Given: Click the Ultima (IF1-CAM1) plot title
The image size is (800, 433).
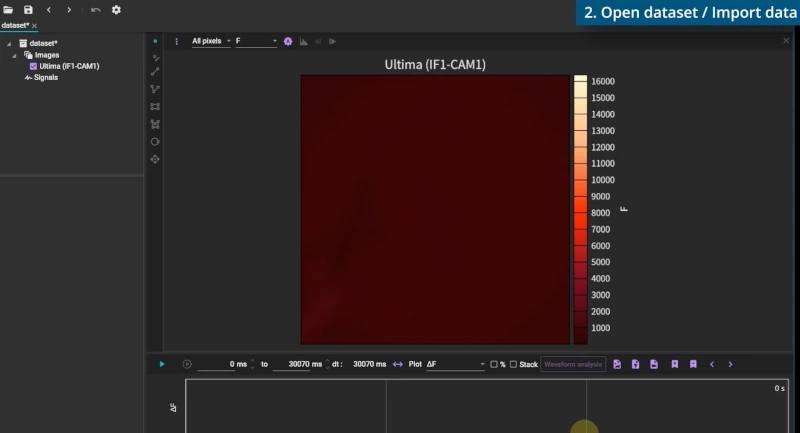Looking at the screenshot, I should [x=435, y=65].
